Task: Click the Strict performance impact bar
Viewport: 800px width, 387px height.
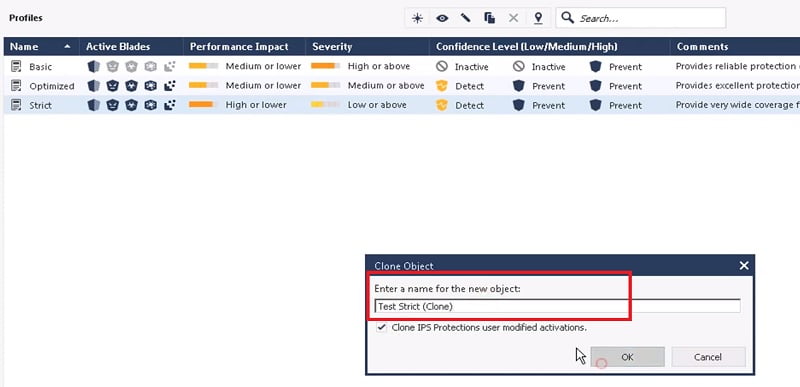Action: [x=203, y=105]
